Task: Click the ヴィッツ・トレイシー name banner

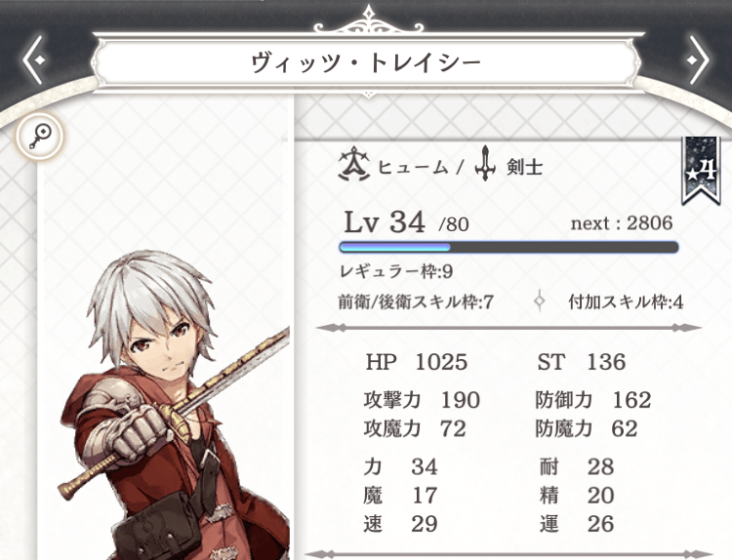Action: (366, 63)
